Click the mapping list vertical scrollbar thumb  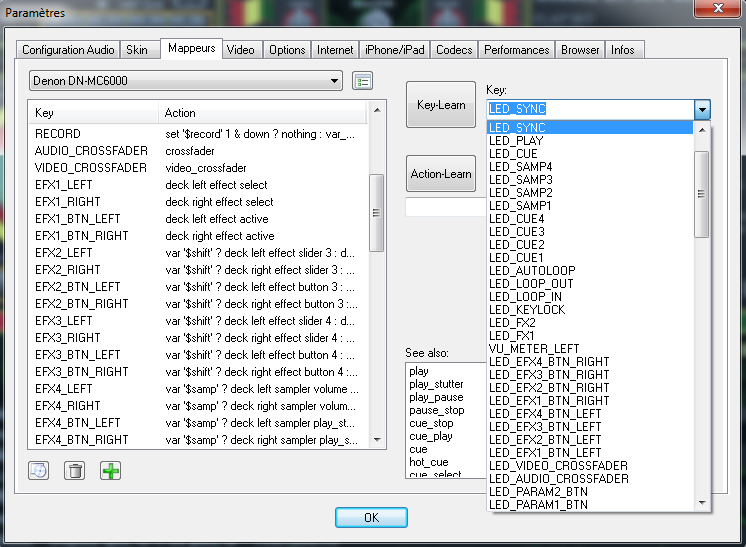(376, 212)
